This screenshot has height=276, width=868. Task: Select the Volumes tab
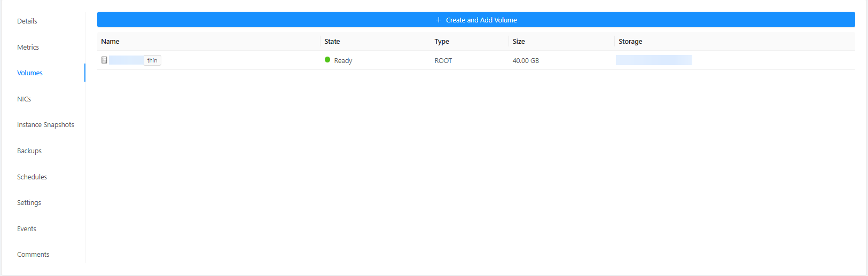30,73
